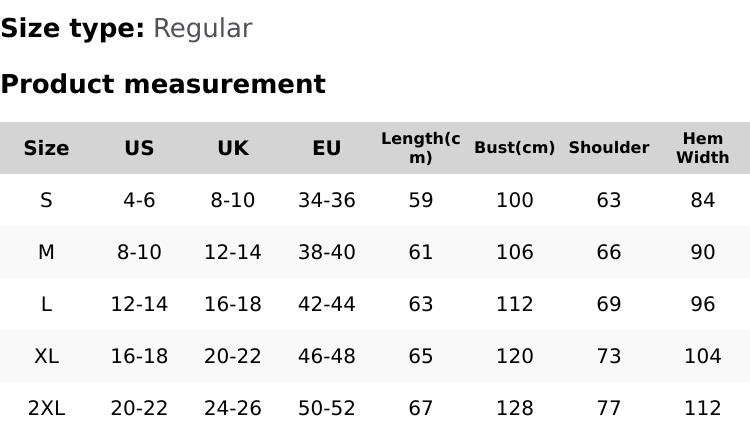750x434 pixels.
Task: Select UK size 24-26 cell
Action: 233,409
